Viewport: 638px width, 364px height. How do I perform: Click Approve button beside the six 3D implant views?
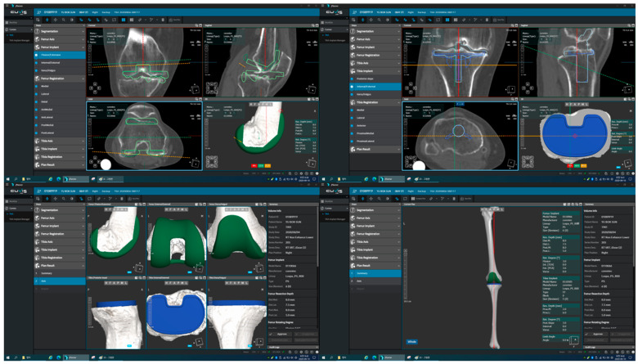pos(280,334)
